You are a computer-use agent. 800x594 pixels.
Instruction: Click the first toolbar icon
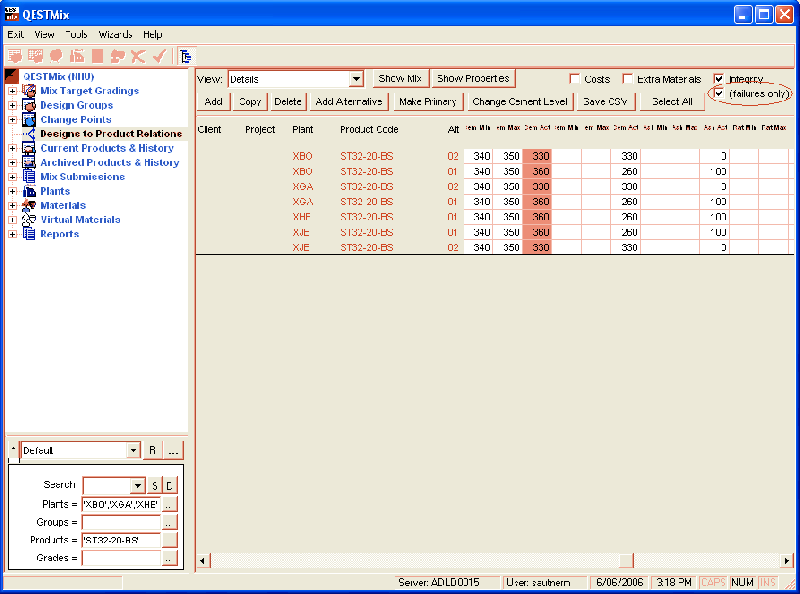pyautogui.click(x=14, y=55)
